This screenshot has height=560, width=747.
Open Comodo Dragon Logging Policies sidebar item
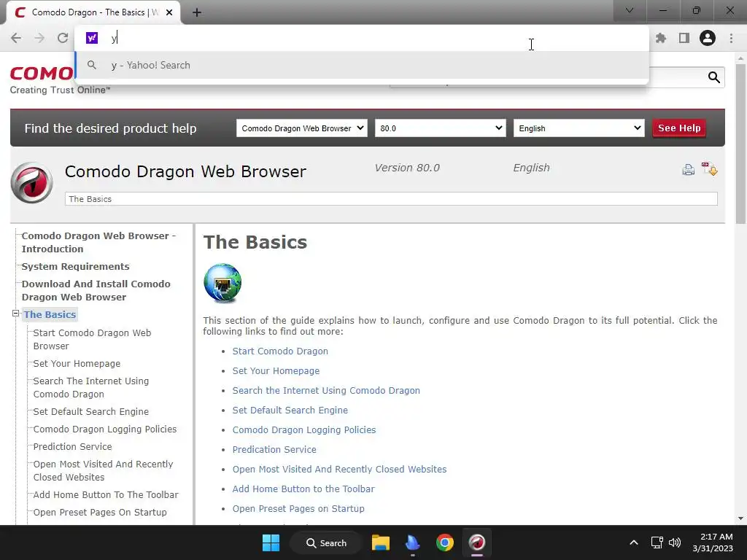(x=105, y=429)
